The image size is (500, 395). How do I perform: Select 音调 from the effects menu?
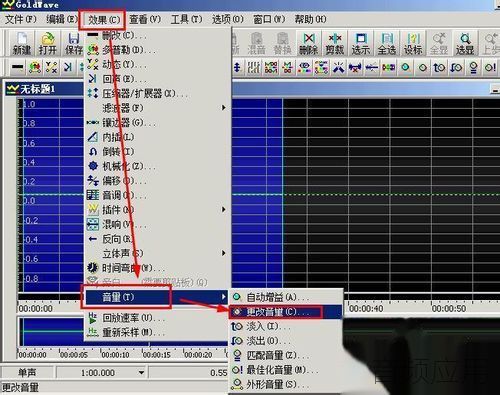[x=157, y=195]
